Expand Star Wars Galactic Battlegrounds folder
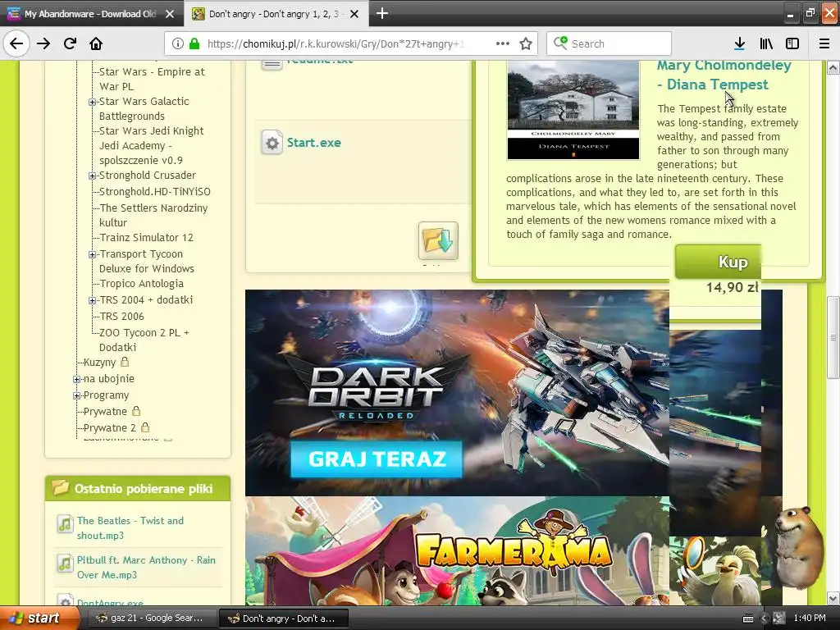 coord(92,102)
